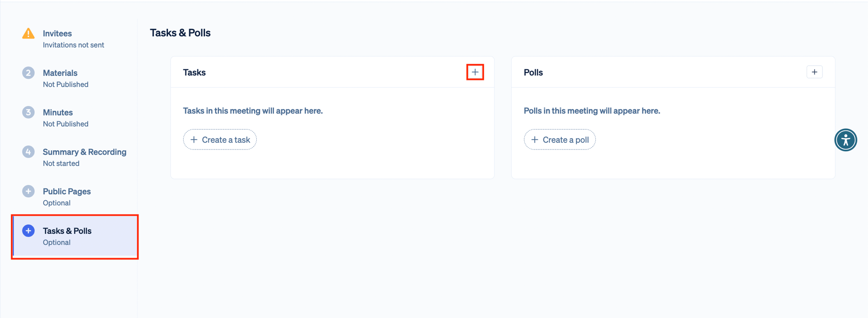Click the Invitees warning triangle icon

coord(28,34)
